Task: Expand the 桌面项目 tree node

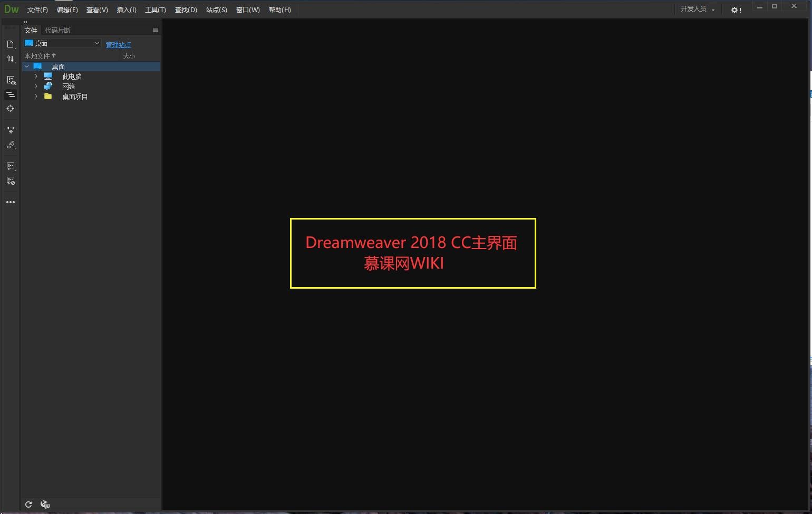Action: (x=36, y=96)
